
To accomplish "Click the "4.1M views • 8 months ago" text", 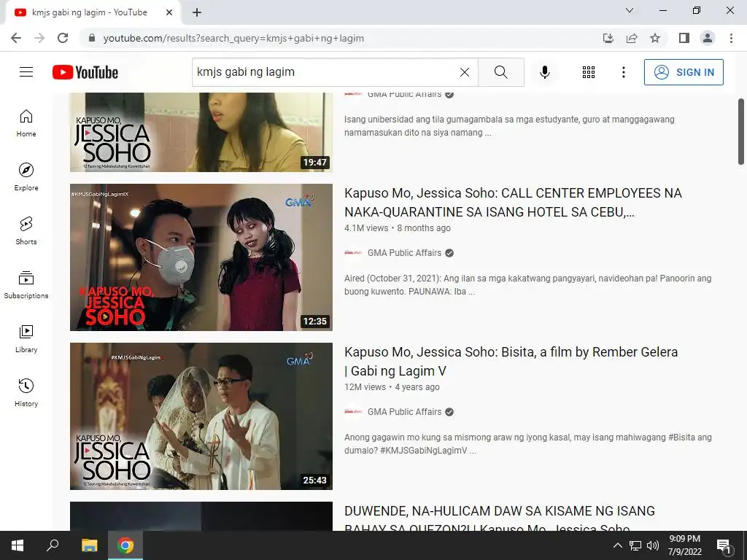I will coord(398,228).
